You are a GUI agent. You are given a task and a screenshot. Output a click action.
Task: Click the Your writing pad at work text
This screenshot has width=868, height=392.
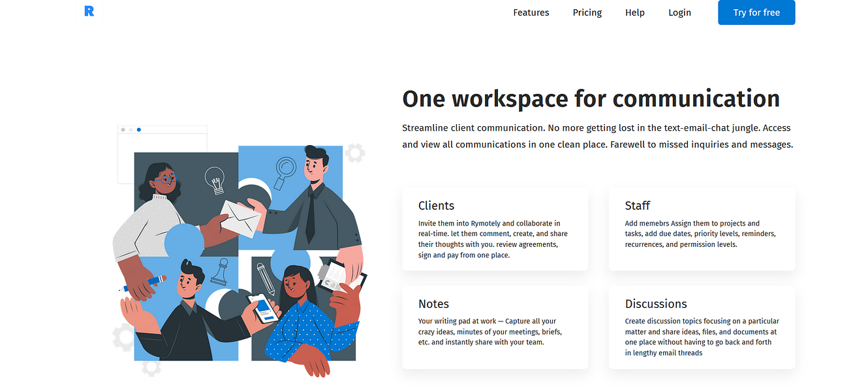(x=490, y=331)
